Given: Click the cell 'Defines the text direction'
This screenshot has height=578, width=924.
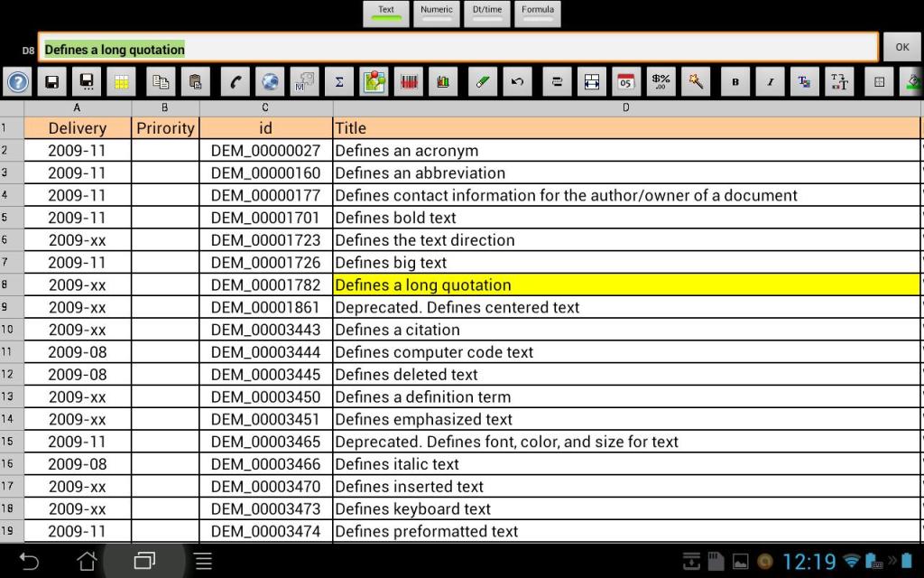Looking at the screenshot, I should pos(626,240).
